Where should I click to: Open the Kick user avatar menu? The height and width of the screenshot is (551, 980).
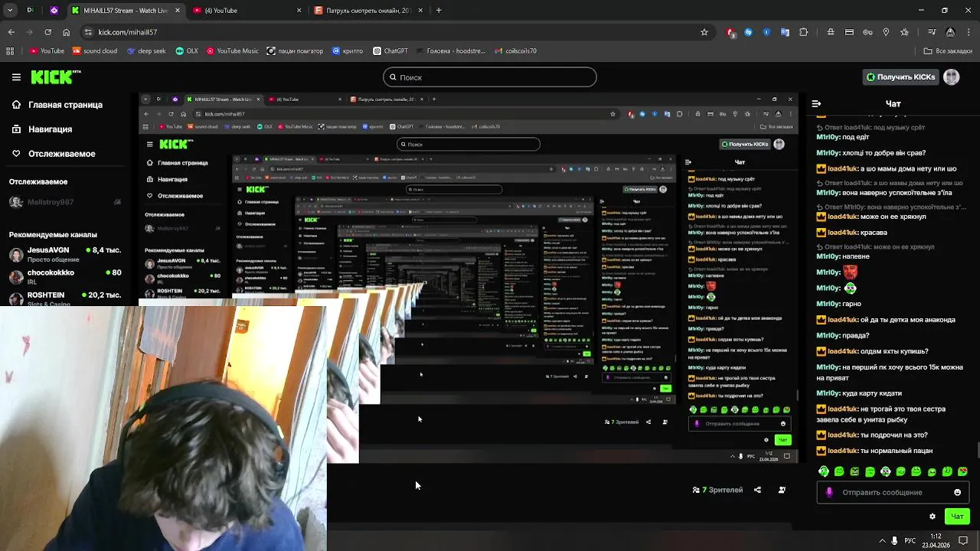tap(951, 77)
